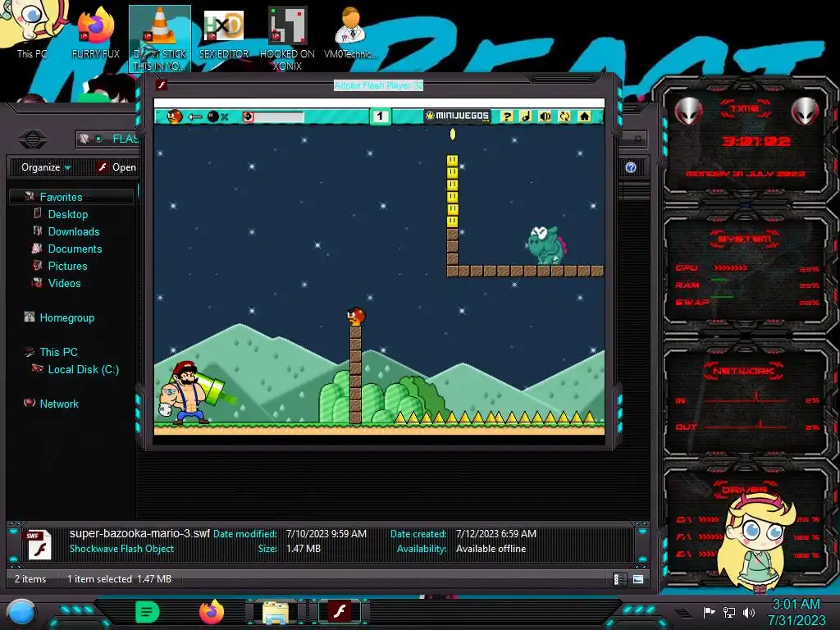Switch to Flash Player on the taskbar
The image size is (840, 630).
340,611
